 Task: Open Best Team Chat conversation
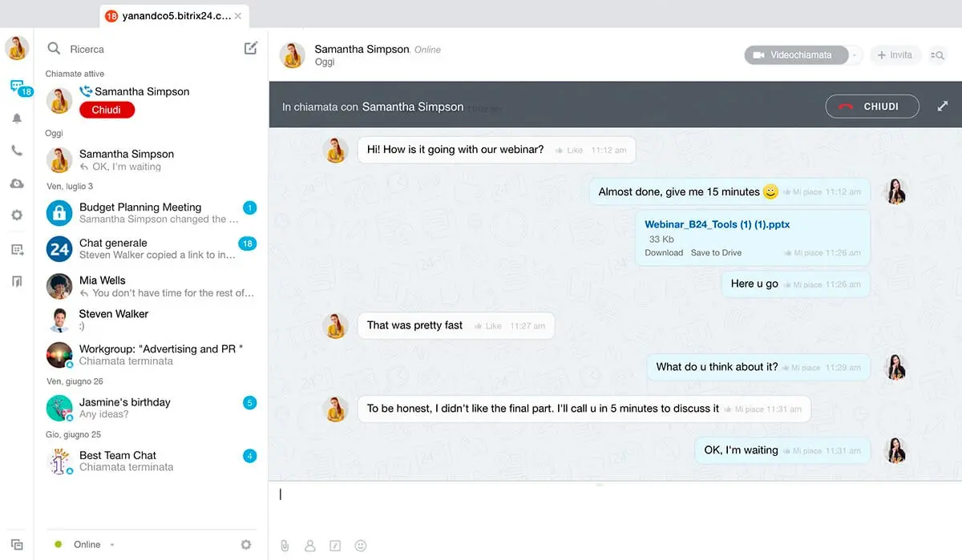(x=151, y=461)
